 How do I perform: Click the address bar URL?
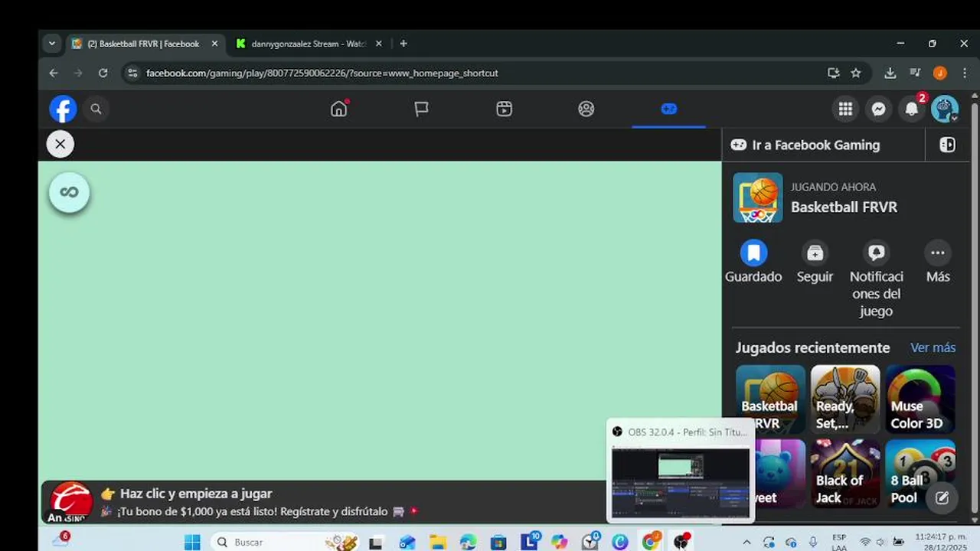322,73
